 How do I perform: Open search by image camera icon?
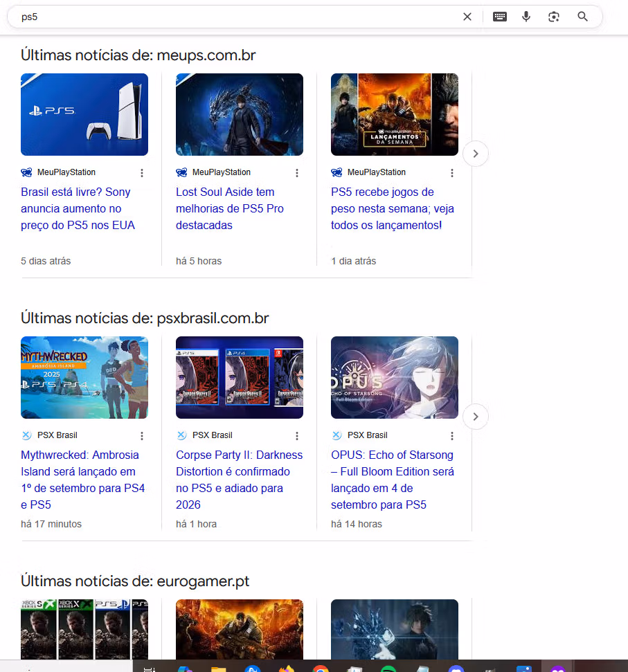point(554,17)
